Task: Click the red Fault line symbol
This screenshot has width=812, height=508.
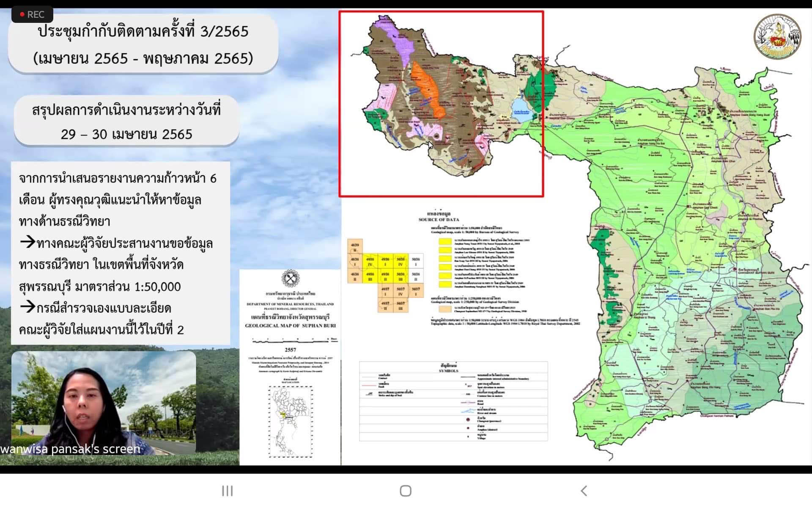Action: point(368,385)
